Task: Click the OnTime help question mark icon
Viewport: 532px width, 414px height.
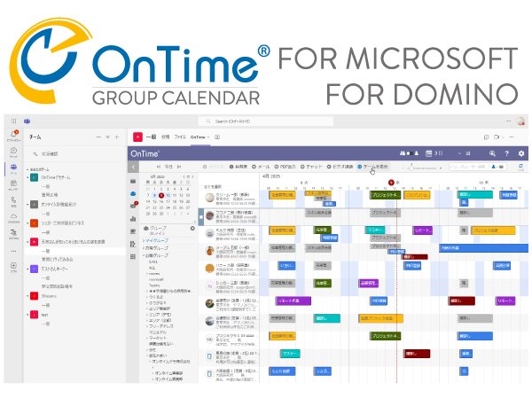Action: pyautogui.click(x=505, y=153)
